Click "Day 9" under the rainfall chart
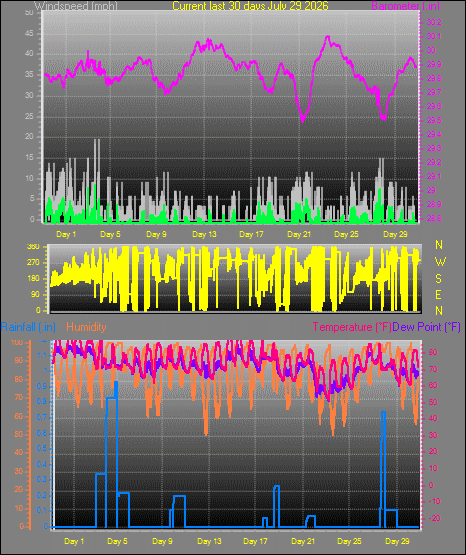 tap(162, 541)
